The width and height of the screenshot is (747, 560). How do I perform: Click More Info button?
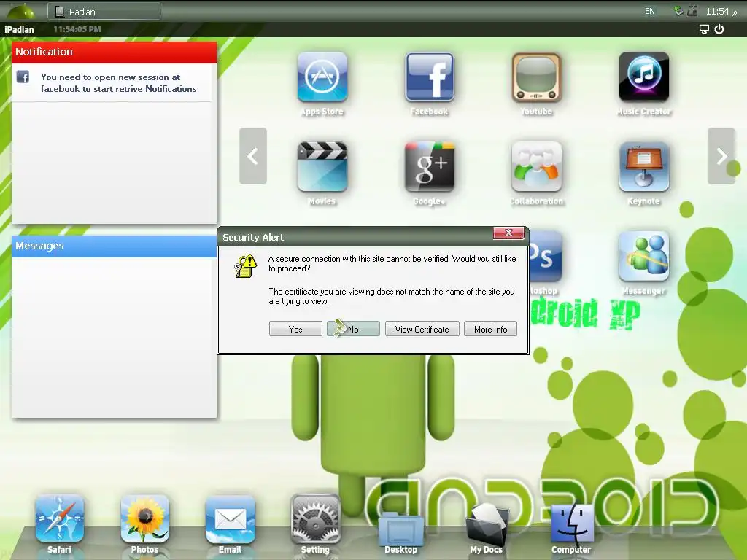click(x=491, y=329)
